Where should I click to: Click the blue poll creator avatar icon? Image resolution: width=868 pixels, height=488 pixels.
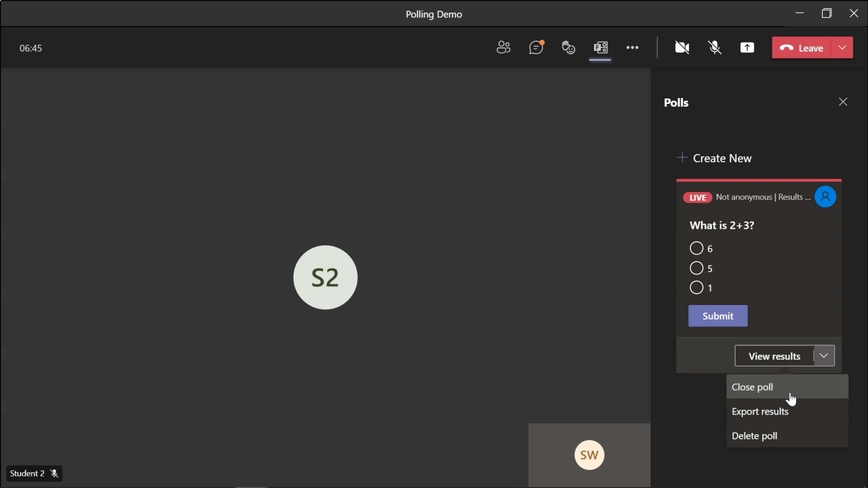pyautogui.click(x=825, y=197)
